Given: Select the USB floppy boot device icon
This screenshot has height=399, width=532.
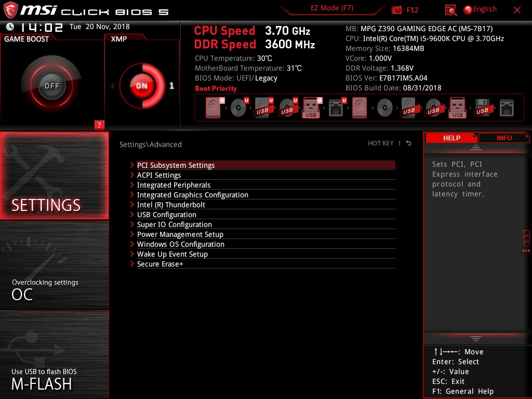Looking at the screenshot, I should (x=483, y=108).
